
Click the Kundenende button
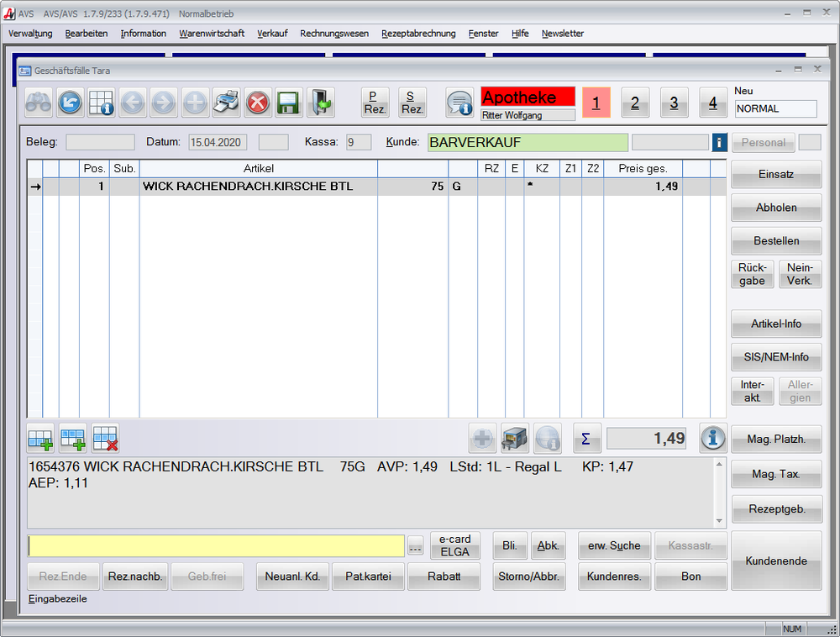coord(776,561)
